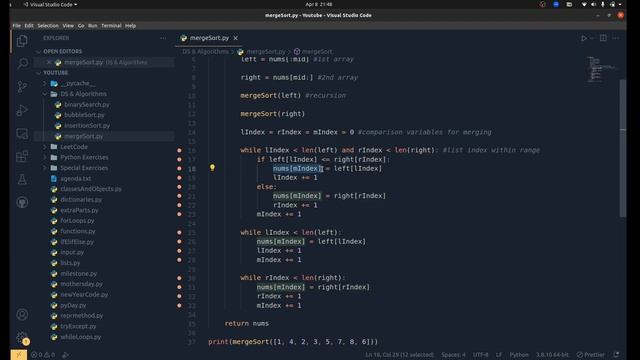
Task: Toggle the breakpoint on line 16
Action: [179, 150]
